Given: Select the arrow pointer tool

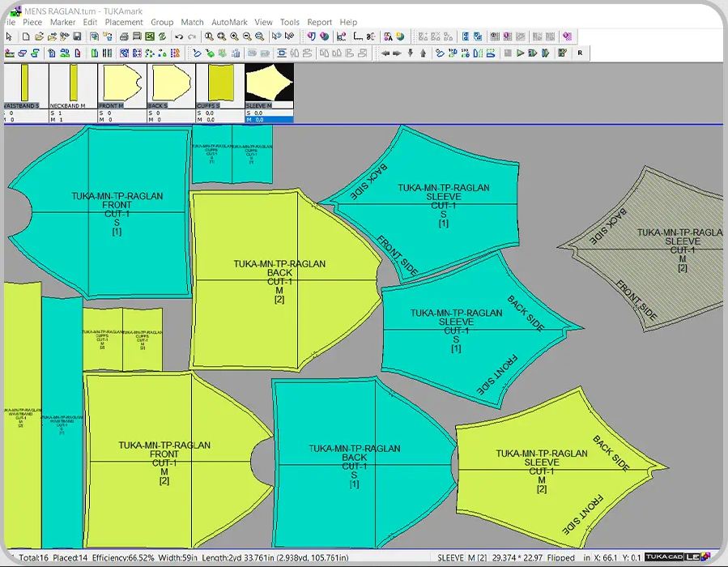Looking at the screenshot, I should pos(9,36).
